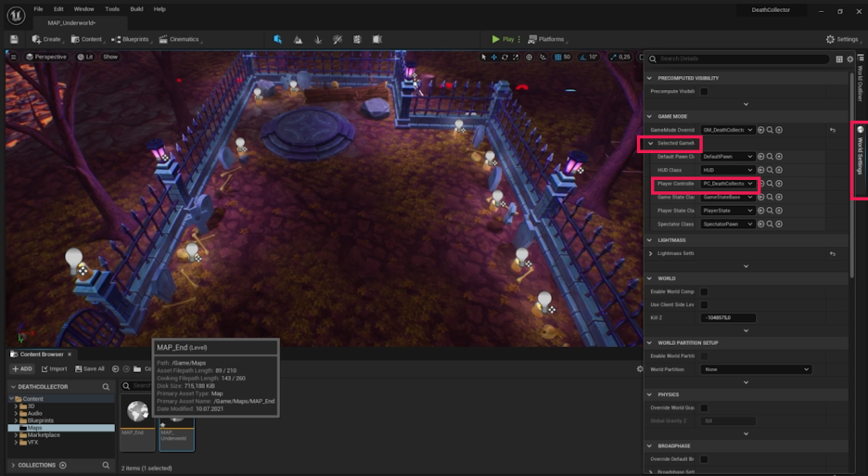This screenshot has width=868, height=476.
Task: Toggle Enable World Partition checkbox
Action: (704, 355)
